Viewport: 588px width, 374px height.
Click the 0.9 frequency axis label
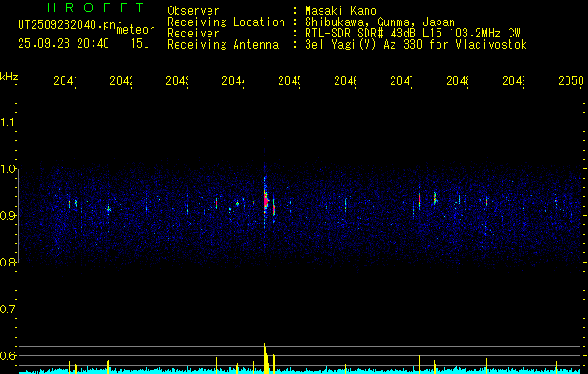coord(7,215)
